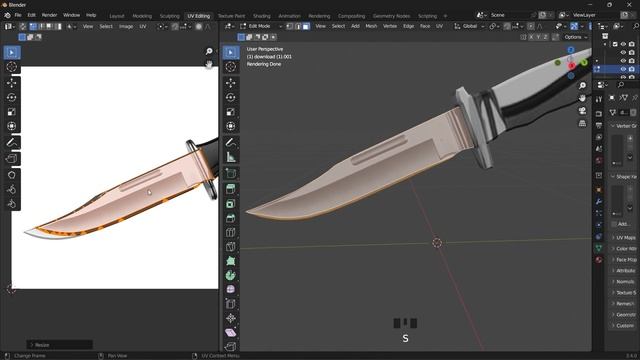The width and height of the screenshot is (640, 360).
Task: Enable edge select mode in 3D viewport
Action: (x=298, y=26)
